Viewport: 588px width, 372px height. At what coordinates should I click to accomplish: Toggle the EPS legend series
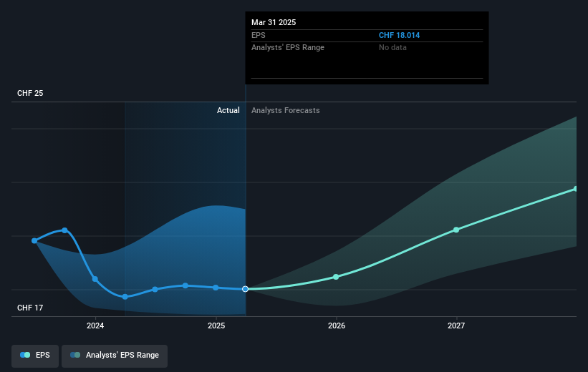coord(35,355)
